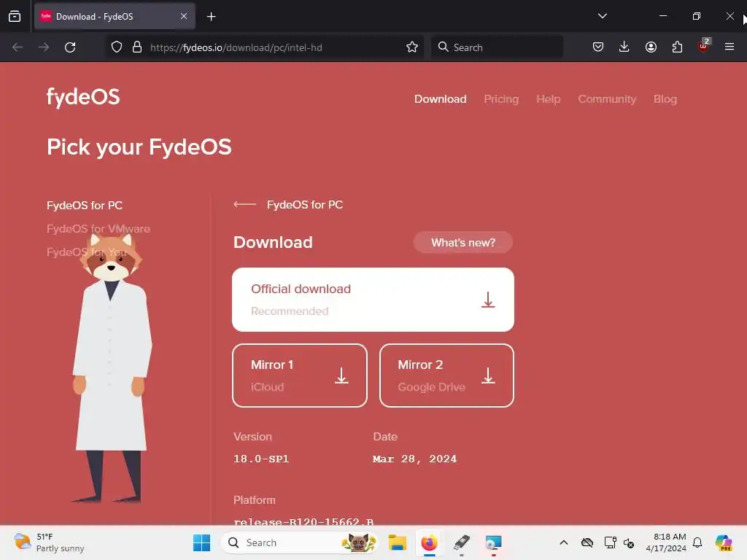The width and height of the screenshot is (747, 560).
Task: Click the muted volume tray icon
Action: pyautogui.click(x=629, y=542)
